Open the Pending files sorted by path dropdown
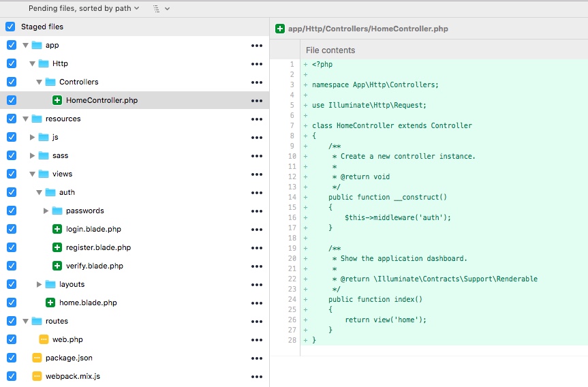This screenshot has width=588, height=387. (84, 8)
